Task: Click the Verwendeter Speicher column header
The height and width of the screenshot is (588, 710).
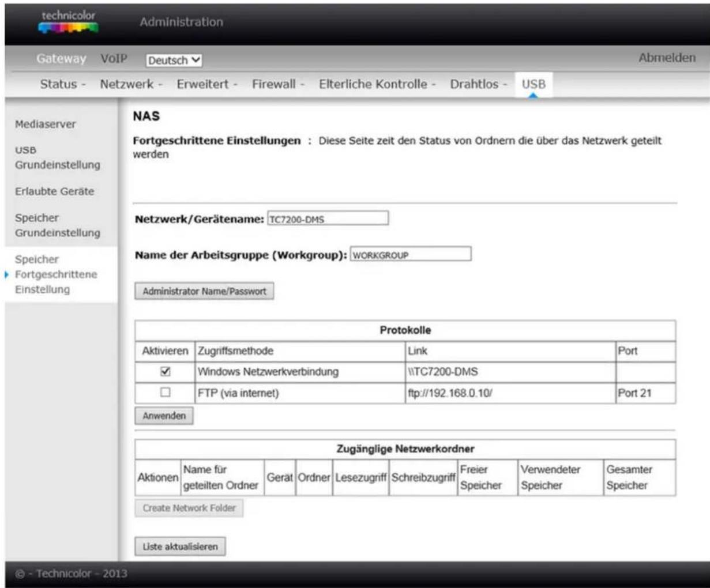Action: 560,478
